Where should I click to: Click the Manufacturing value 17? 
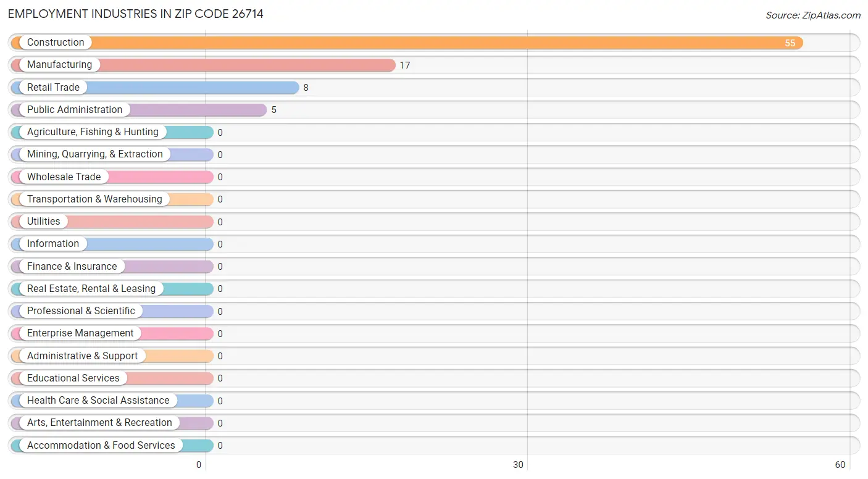[405, 65]
